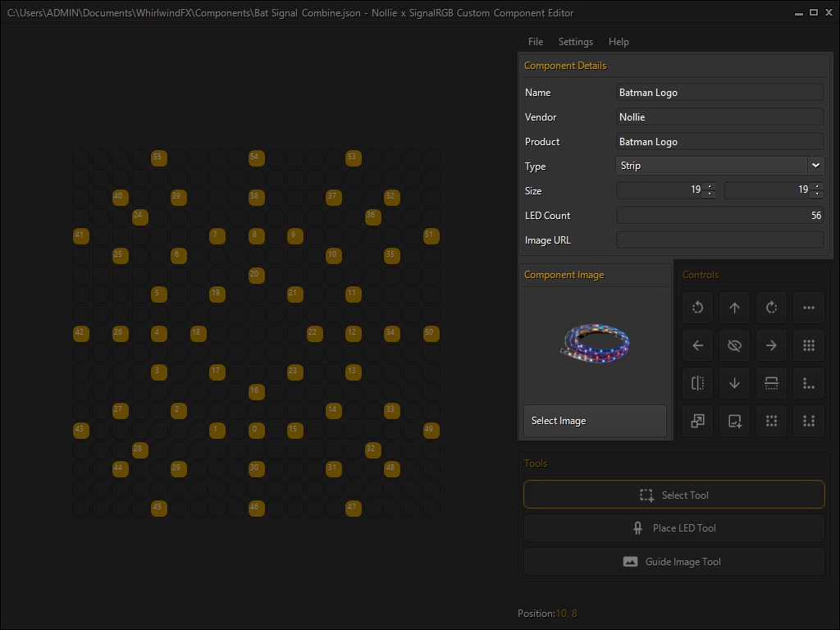This screenshot has width=840, height=630.
Task: Apply the L-shaped dot layout
Action: tap(808, 383)
